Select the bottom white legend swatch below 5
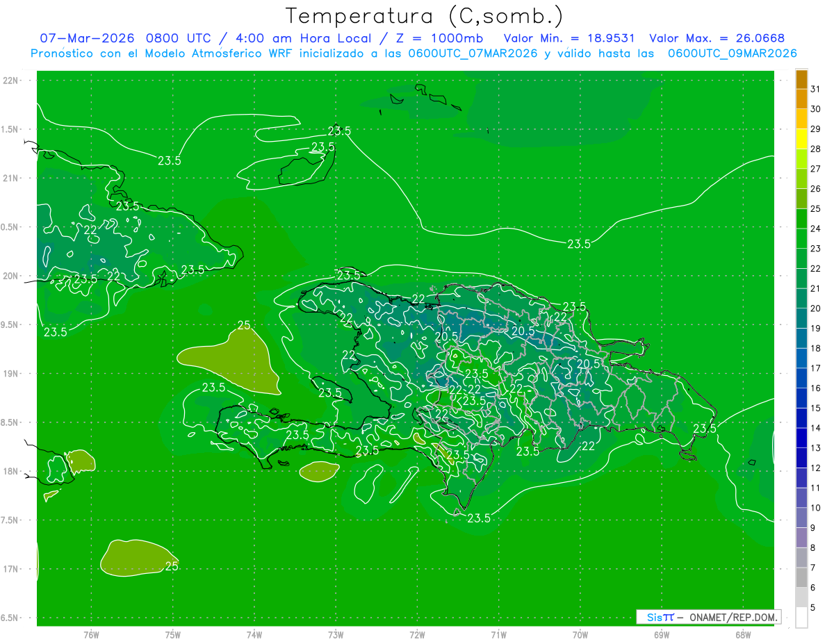The width and height of the screenshot is (834, 644). point(801,618)
